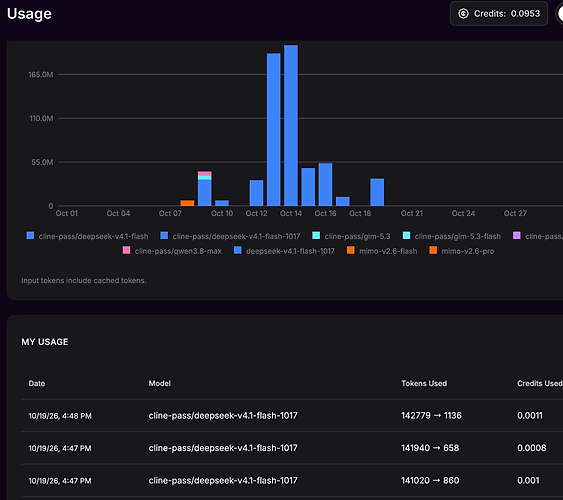The width and height of the screenshot is (563, 500).
Task: Click the Tokens Used column header
Action: click(x=424, y=383)
